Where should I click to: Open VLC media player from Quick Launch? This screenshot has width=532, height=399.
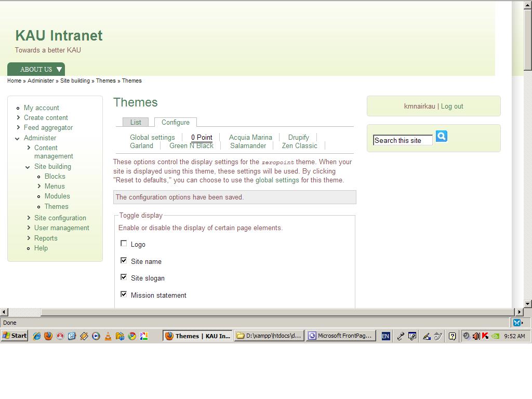coord(108,336)
